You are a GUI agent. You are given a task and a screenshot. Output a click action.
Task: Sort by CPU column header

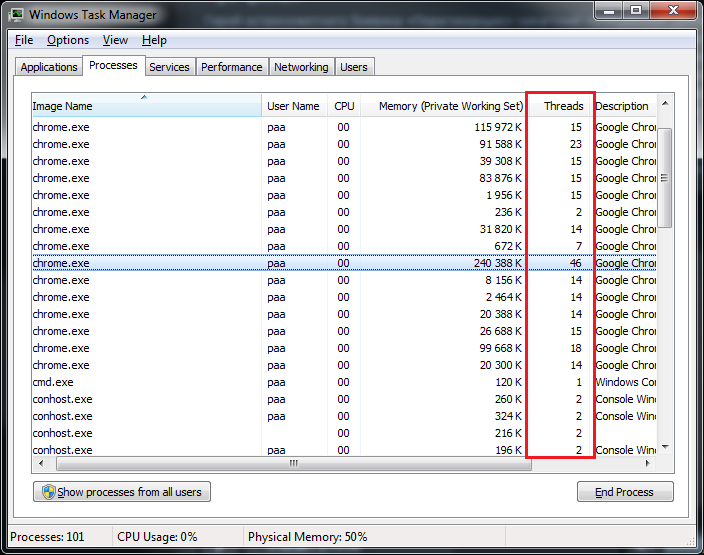pyautogui.click(x=344, y=106)
